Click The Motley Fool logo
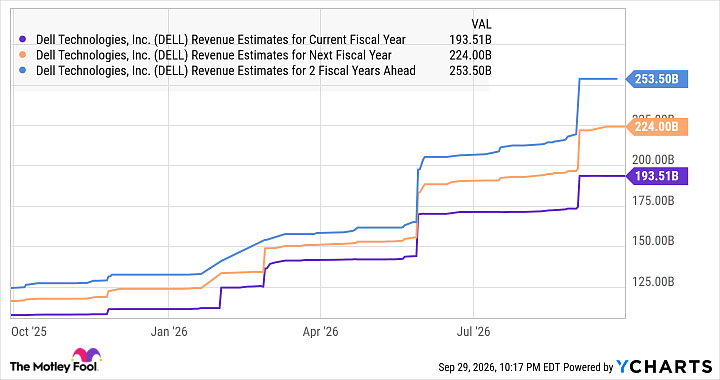This screenshot has height=380, width=720. [x=55, y=361]
